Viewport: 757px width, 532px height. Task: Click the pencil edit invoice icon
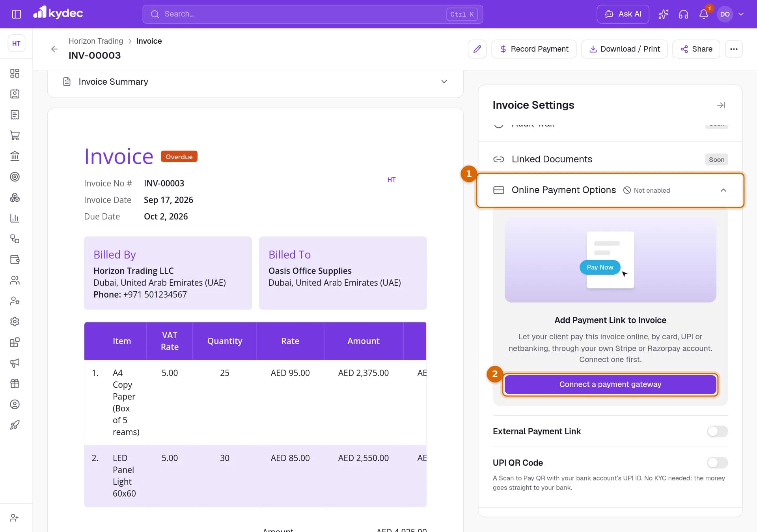pos(477,49)
